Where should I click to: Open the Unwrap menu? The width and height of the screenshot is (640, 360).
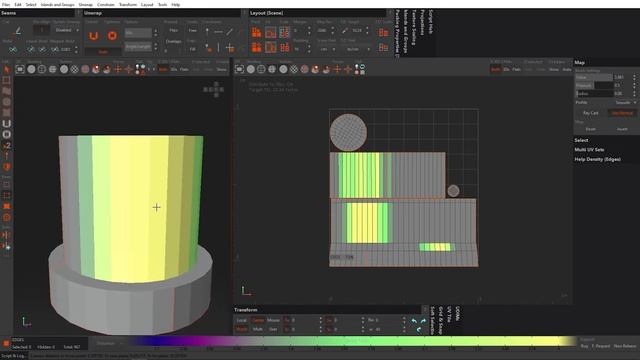[x=86, y=4]
